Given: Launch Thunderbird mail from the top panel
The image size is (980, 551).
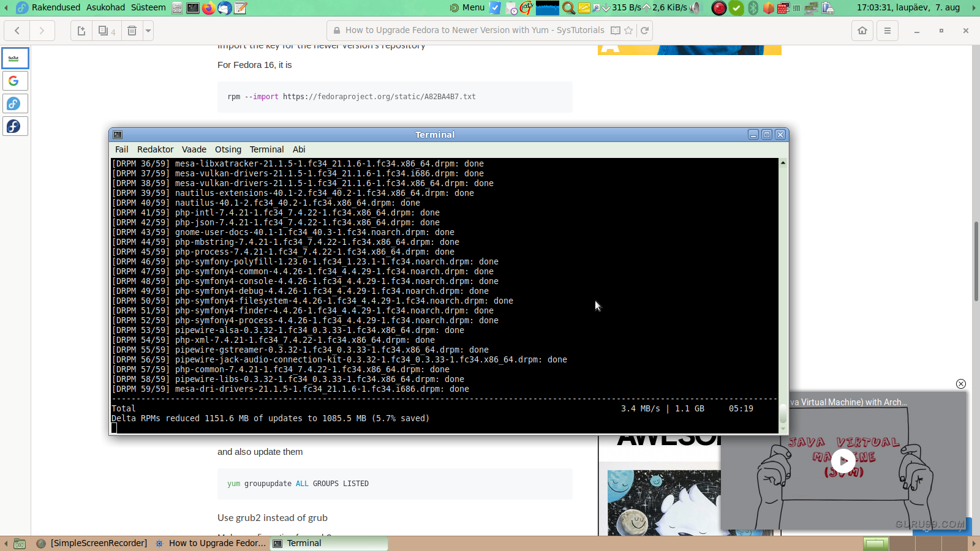Looking at the screenshot, I should click(x=225, y=8).
